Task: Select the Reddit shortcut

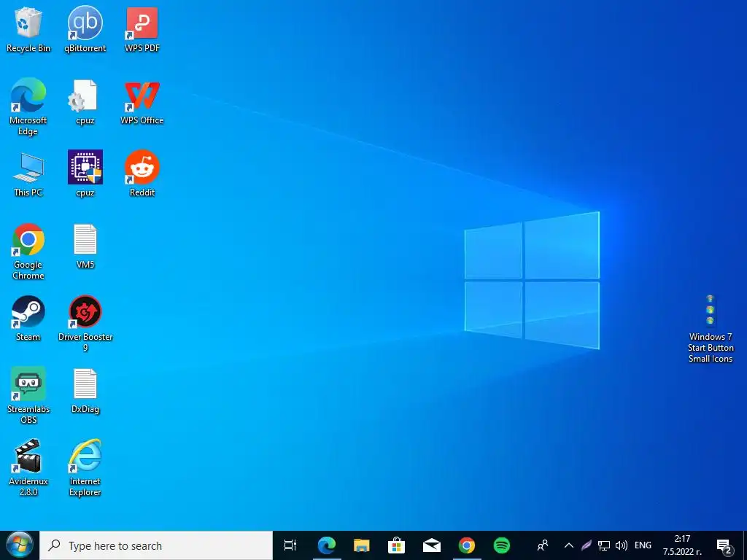Action: click(x=142, y=174)
